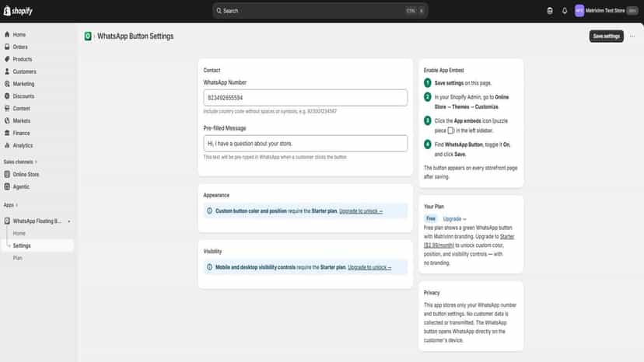This screenshot has height=362, width=644.
Task: Open the Content icon
Action: click(7, 108)
